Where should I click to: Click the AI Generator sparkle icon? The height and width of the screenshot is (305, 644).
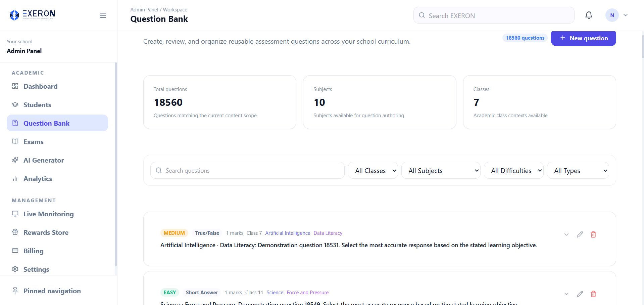coord(15,160)
